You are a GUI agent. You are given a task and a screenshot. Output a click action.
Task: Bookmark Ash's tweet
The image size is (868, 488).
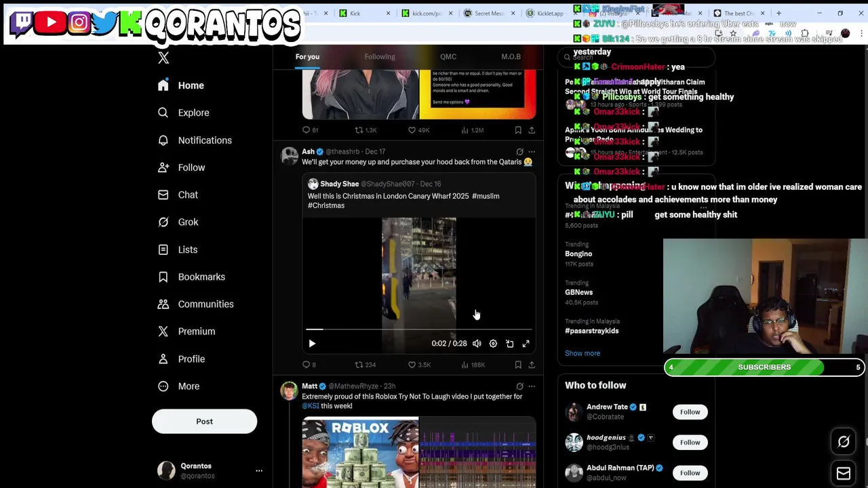coord(518,365)
